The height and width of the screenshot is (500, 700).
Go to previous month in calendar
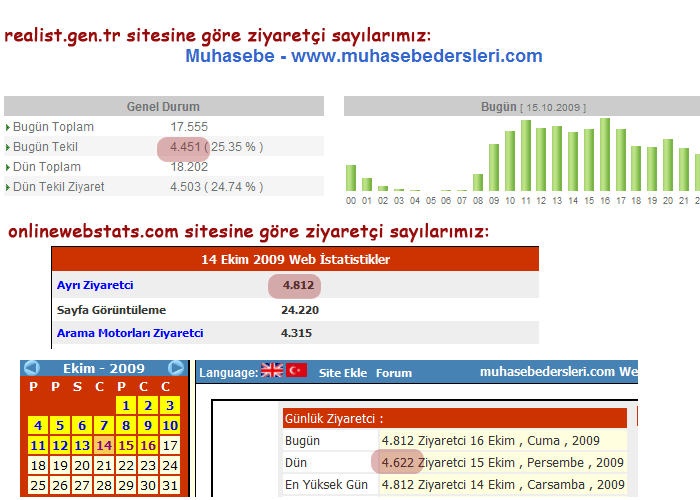pyautogui.click(x=31, y=368)
